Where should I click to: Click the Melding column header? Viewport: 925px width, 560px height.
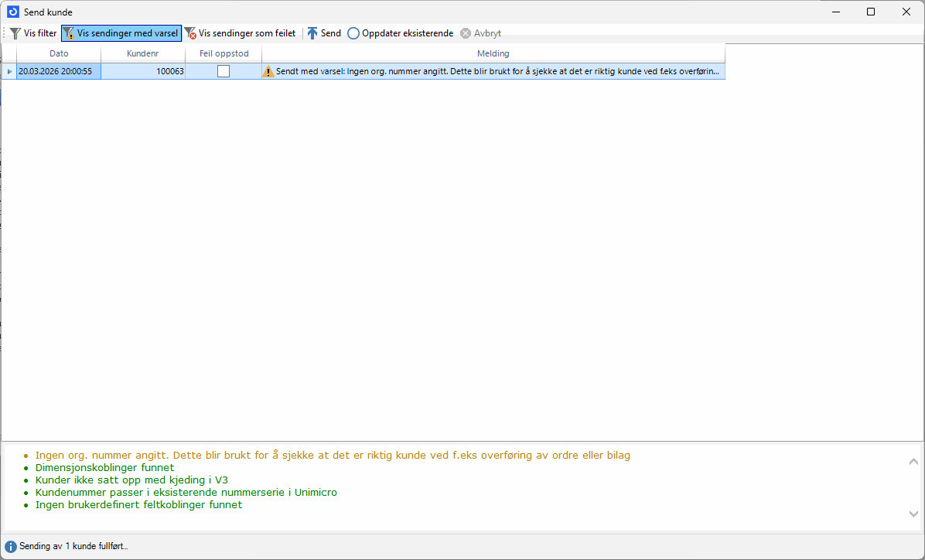click(493, 53)
